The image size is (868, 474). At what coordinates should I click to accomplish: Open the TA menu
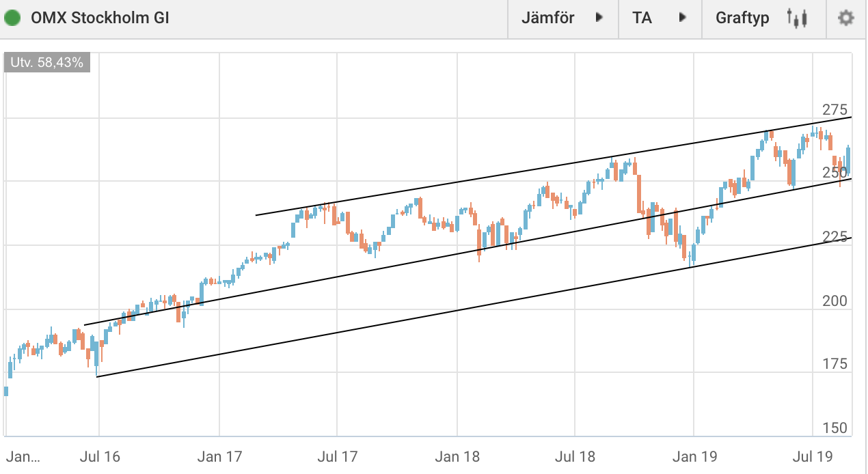coord(661,18)
